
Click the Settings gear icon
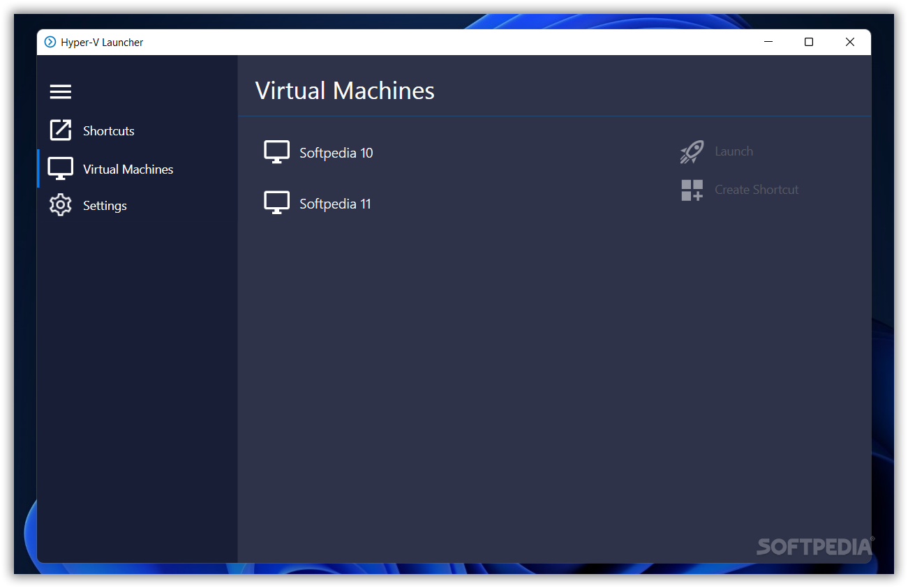(x=61, y=204)
